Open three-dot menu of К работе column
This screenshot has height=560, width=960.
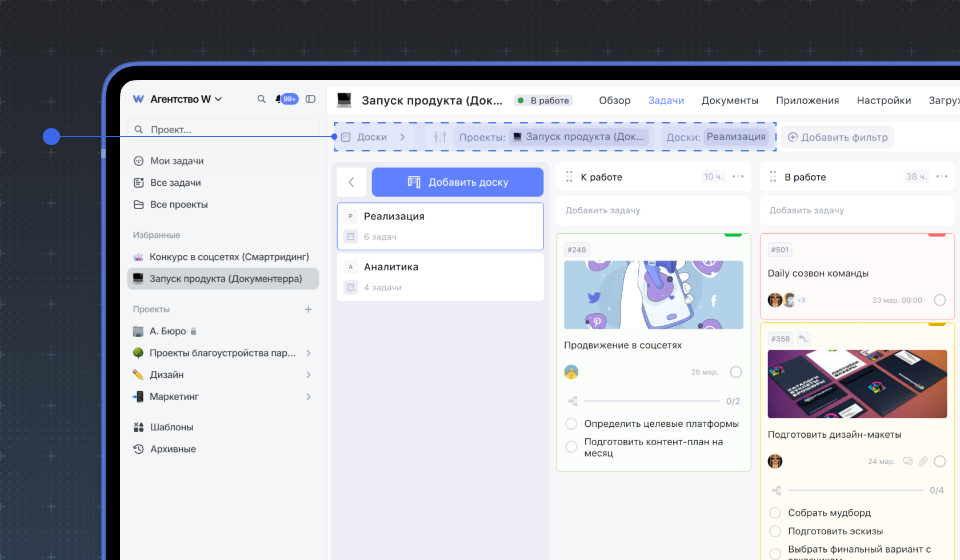click(738, 177)
